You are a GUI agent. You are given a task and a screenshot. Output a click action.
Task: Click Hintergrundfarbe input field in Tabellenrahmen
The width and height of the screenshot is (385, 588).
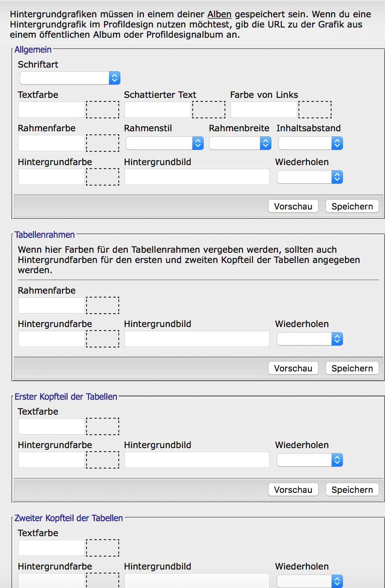(x=52, y=339)
